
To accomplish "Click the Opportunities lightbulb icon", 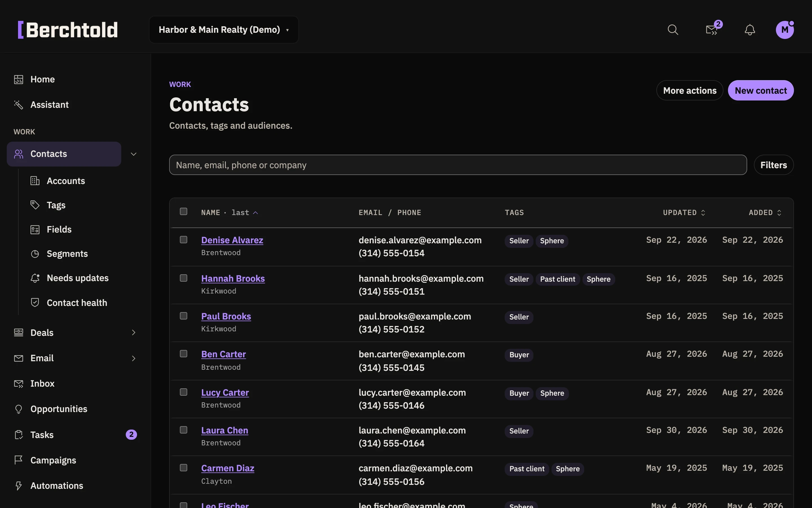I will [x=18, y=409].
